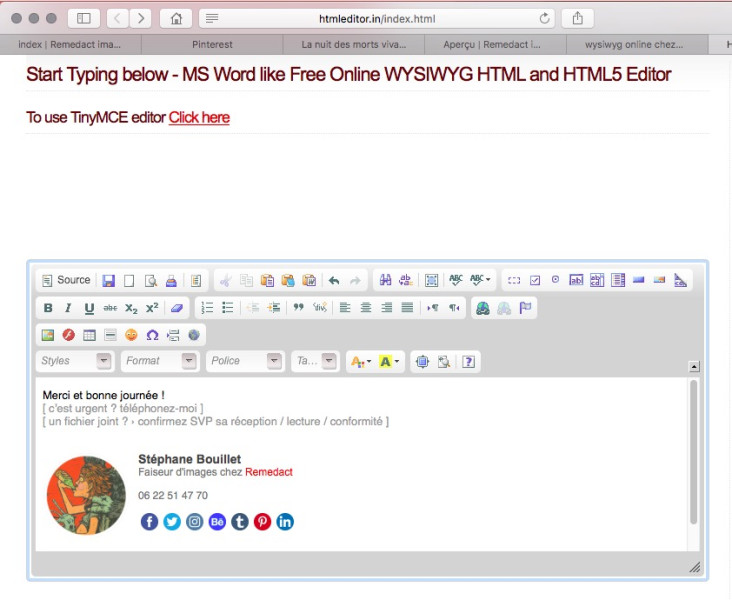732x600 pixels.
Task: Toggle Bold formatting
Action: click(x=48, y=308)
